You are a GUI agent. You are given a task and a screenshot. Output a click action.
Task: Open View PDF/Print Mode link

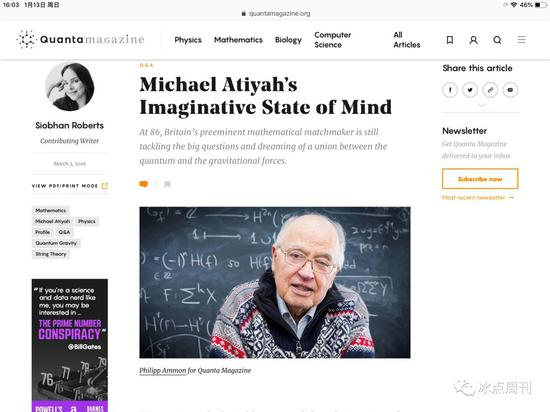point(70,186)
